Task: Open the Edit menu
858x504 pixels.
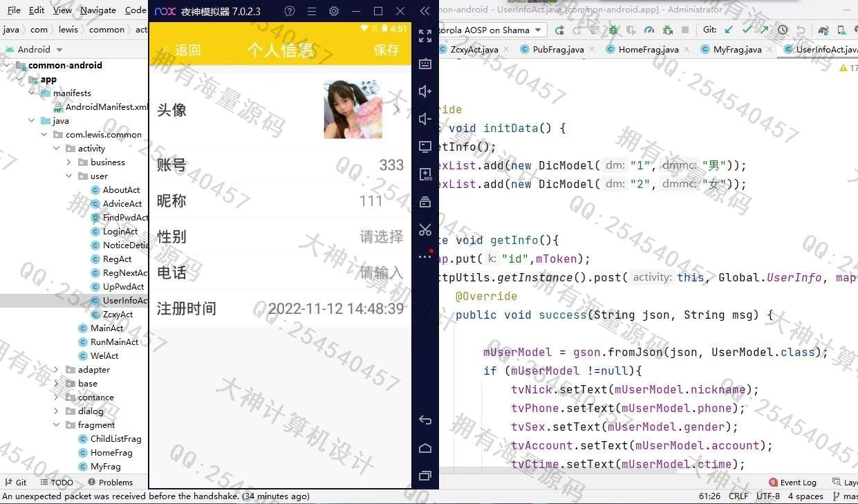Action: pyautogui.click(x=37, y=10)
